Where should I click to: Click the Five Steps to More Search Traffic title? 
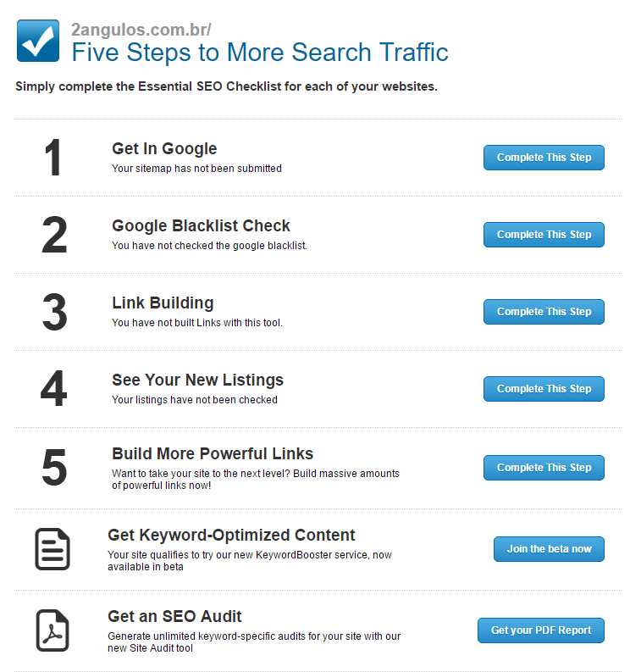260,53
